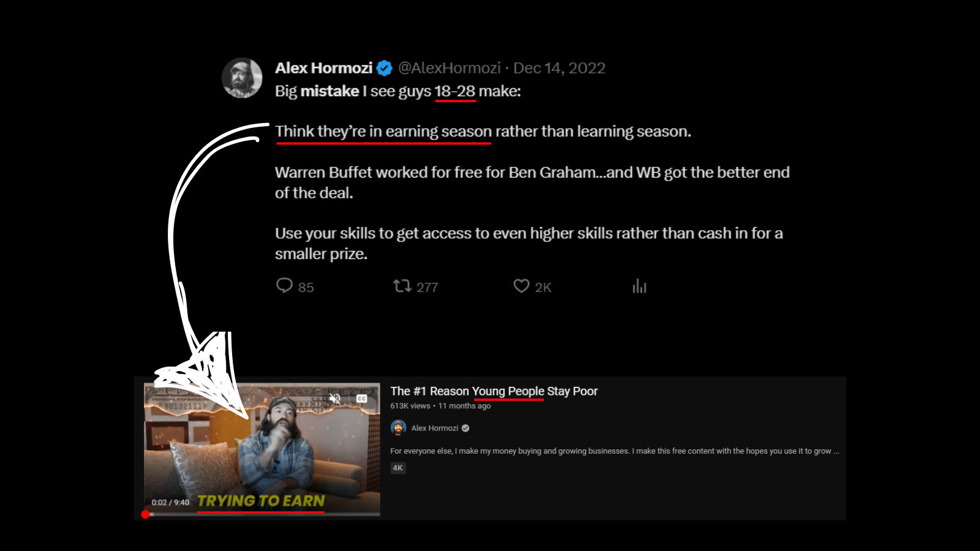Click the channel verified checkmark icon
This screenshot has height=551, width=980.
[x=466, y=428]
